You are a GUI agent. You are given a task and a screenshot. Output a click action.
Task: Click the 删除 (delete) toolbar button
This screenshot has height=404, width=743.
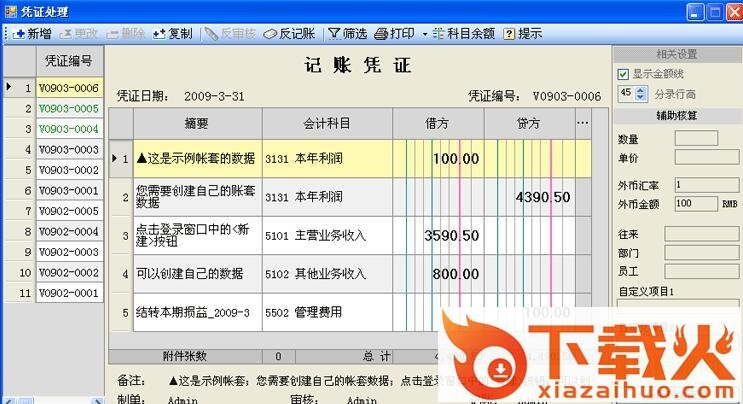pyautogui.click(x=126, y=34)
